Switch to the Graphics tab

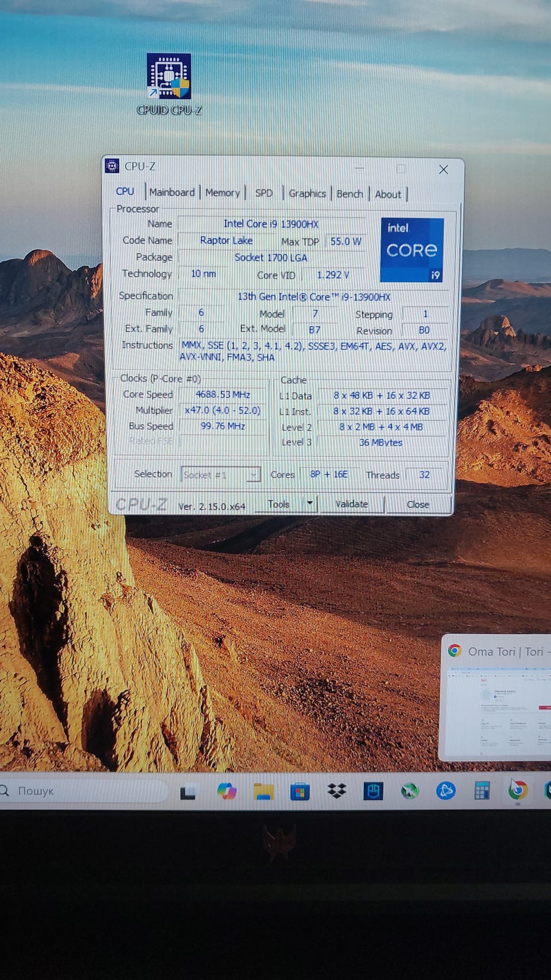pyautogui.click(x=307, y=193)
